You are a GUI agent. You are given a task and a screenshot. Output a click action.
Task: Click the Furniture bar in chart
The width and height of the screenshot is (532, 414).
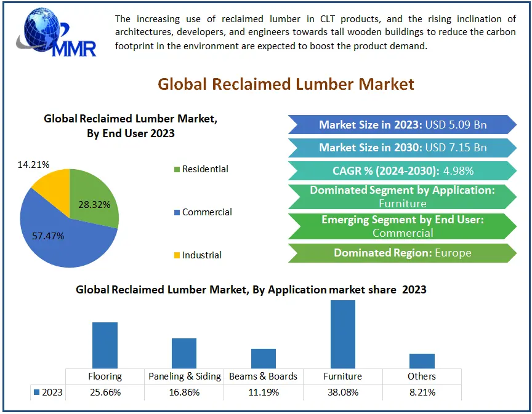point(342,334)
